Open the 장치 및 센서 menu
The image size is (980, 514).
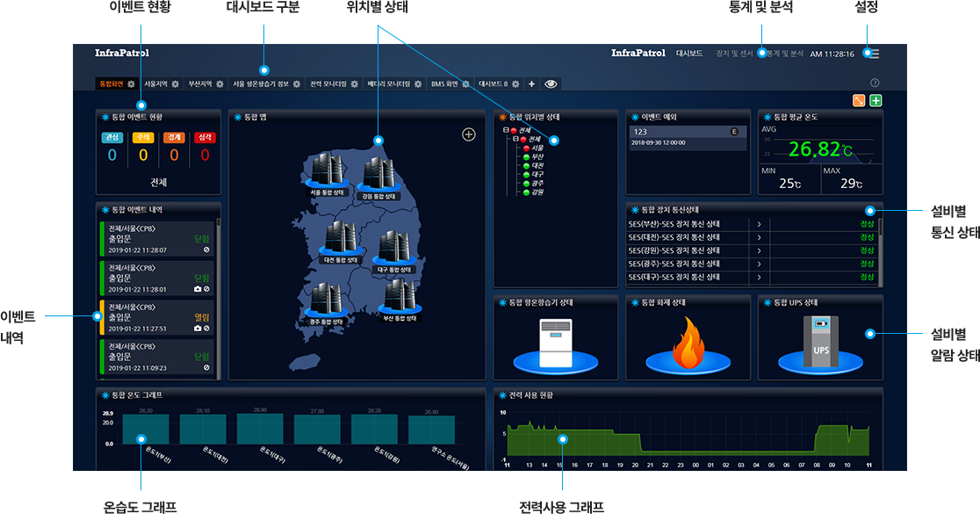point(734,54)
